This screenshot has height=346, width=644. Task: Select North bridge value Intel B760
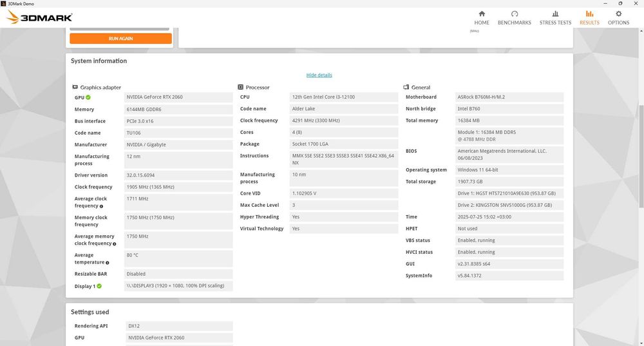pyautogui.click(x=509, y=109)
